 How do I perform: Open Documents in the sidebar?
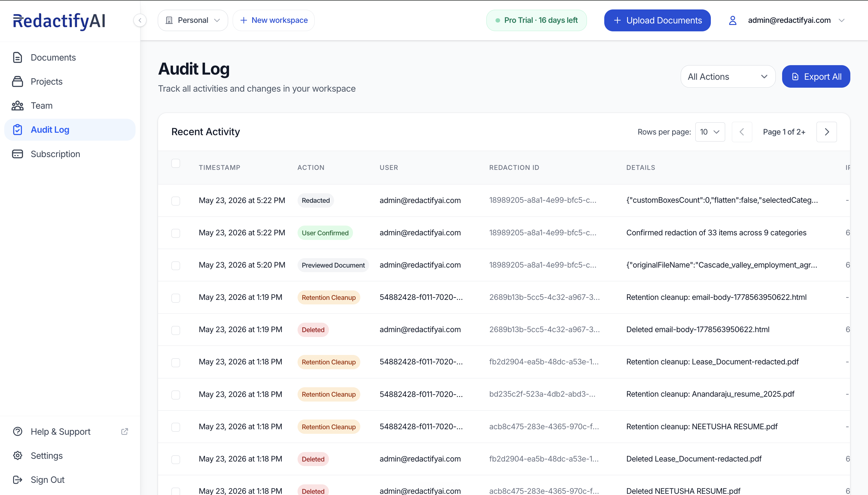click(70, 58)
